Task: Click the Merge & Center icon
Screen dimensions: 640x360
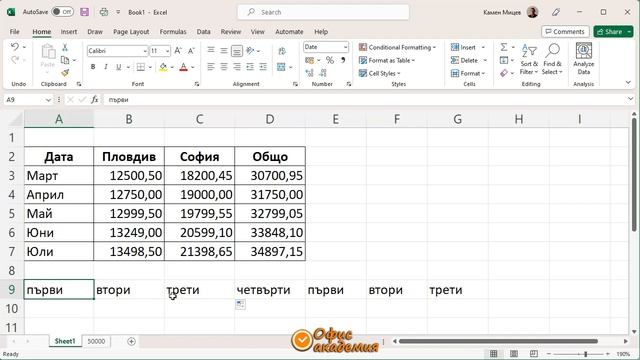Action: (x=281, y=67)
